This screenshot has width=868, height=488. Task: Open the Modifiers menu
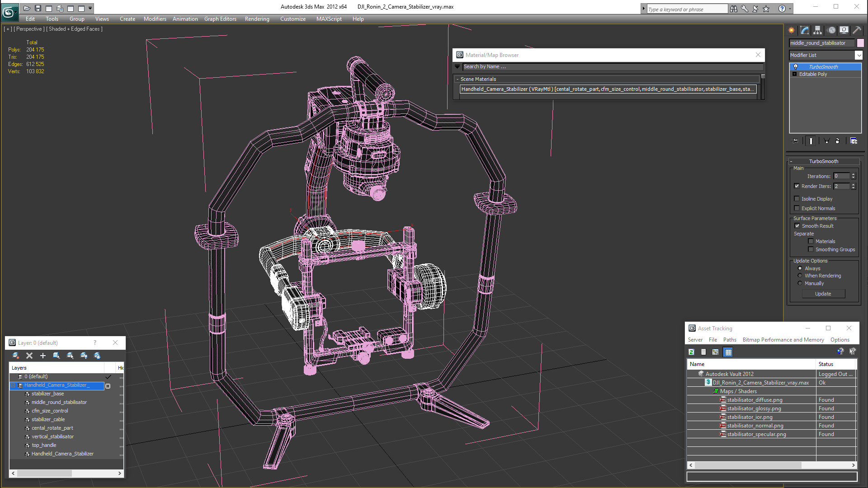click(155, 19)
